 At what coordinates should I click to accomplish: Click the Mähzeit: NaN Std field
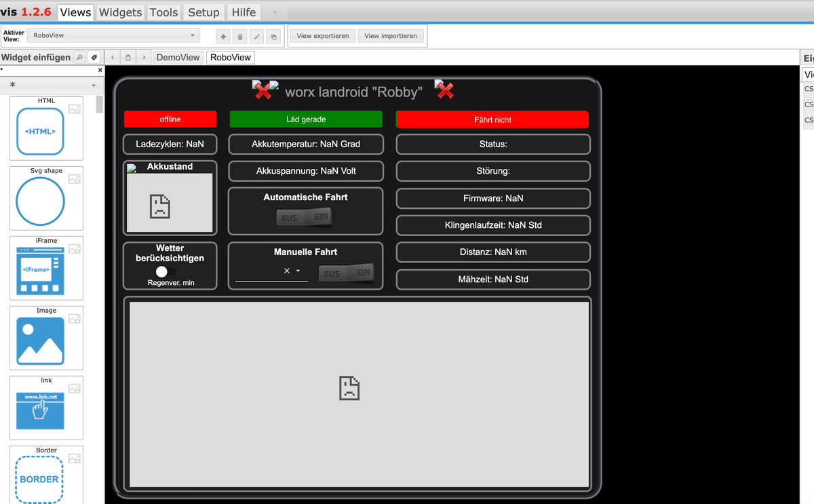pyautogui.click(x=493, y=279)
